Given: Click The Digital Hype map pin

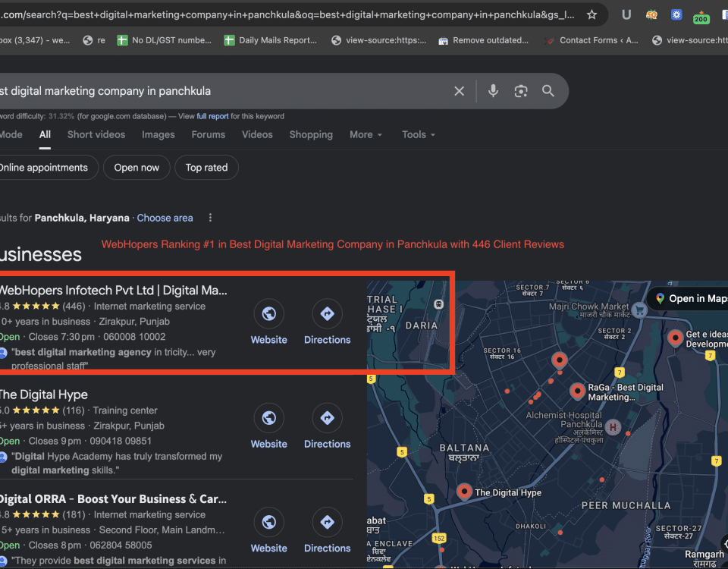Looking at the screenshot, I should [464, 490].
